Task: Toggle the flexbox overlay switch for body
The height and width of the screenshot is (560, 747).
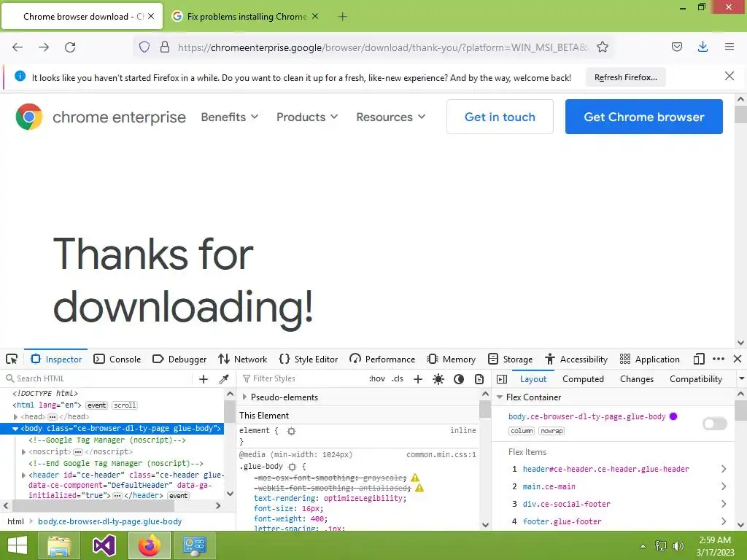Action: (715, 424)
